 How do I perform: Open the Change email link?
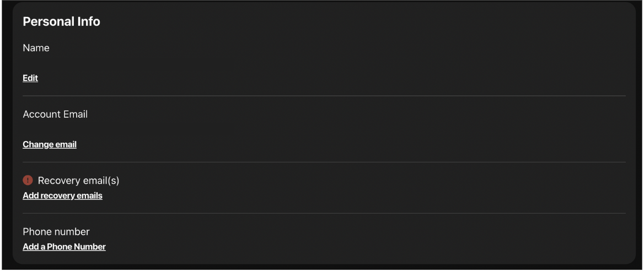pyautogui.click(x=50, y=144)
